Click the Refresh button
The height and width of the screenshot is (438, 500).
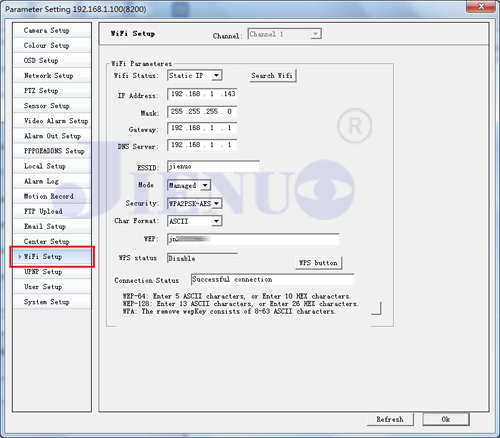coord(390,419)
